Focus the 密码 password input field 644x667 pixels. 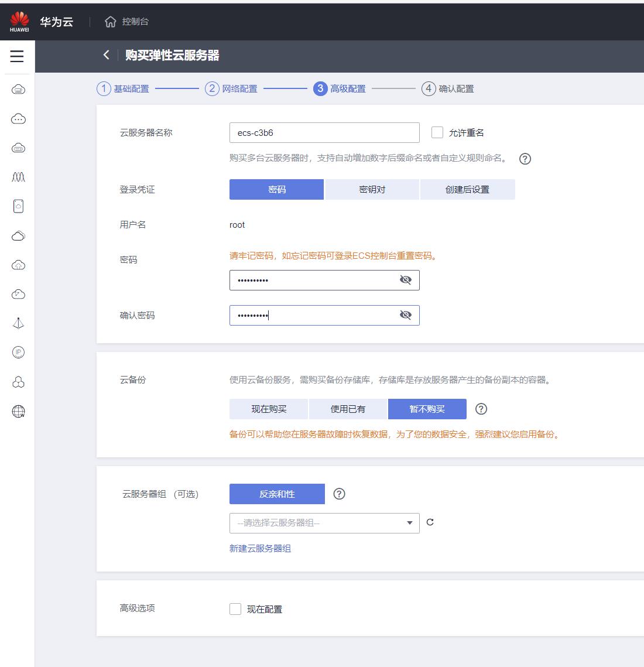(324, 280)
